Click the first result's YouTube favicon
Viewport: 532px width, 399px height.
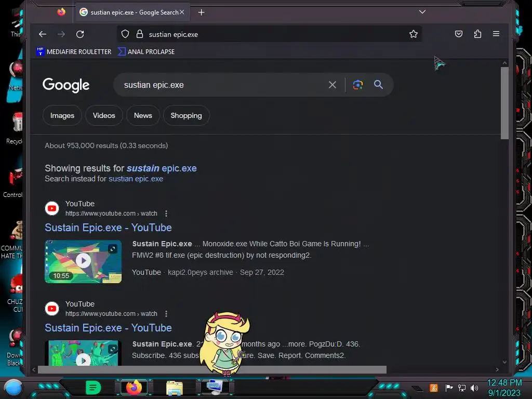tap(52, 208)
